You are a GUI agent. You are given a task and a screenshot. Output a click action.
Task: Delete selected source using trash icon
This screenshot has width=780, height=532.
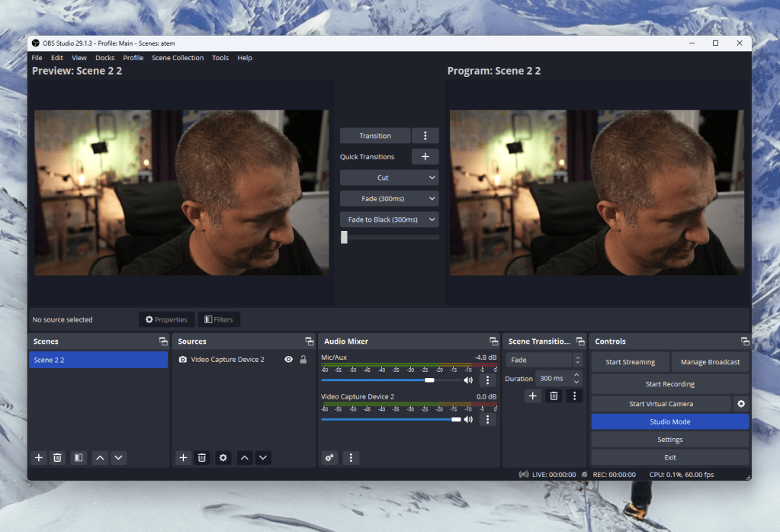click(201, 457)
